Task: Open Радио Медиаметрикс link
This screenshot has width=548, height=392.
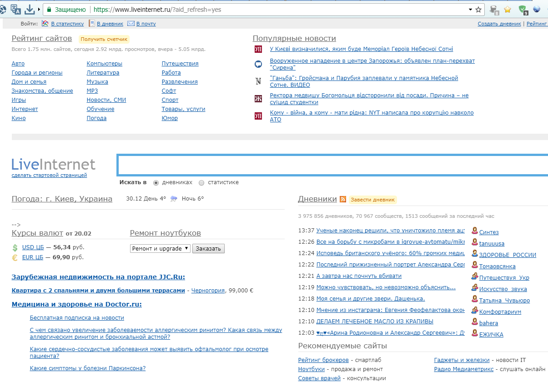Action: 464,369
